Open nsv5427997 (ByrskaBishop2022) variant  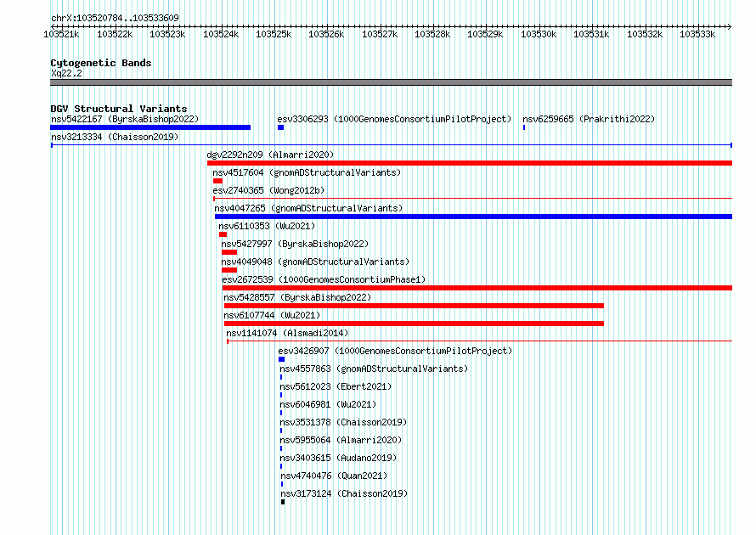(295, 244)
